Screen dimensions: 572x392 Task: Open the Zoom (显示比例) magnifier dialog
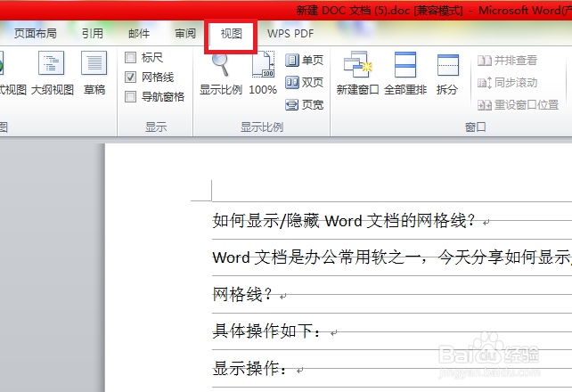[221, 73]
